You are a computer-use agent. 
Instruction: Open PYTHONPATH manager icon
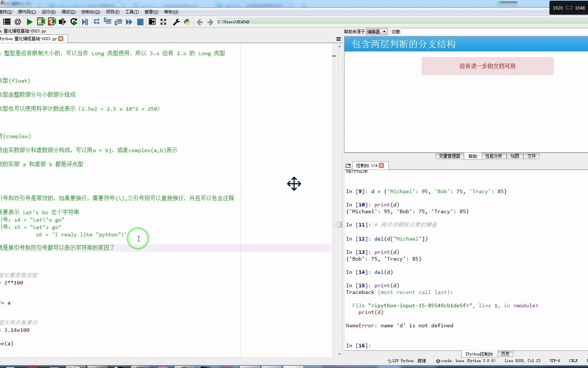point(187,22)
